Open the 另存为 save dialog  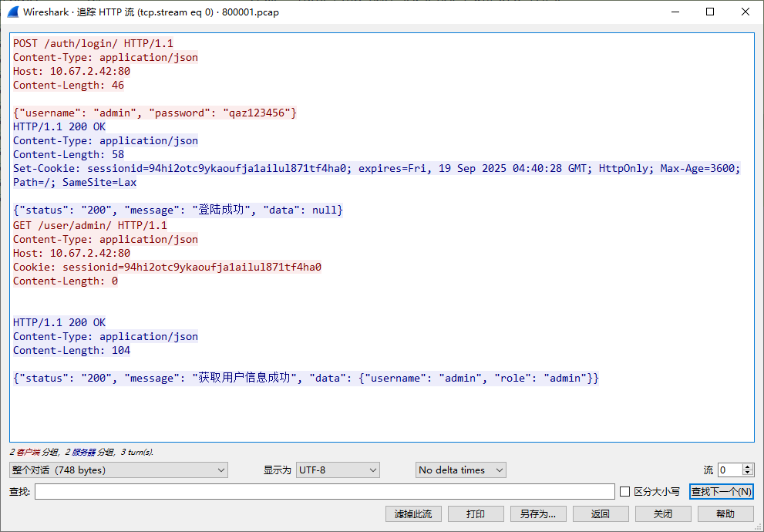tap(538, 513)
